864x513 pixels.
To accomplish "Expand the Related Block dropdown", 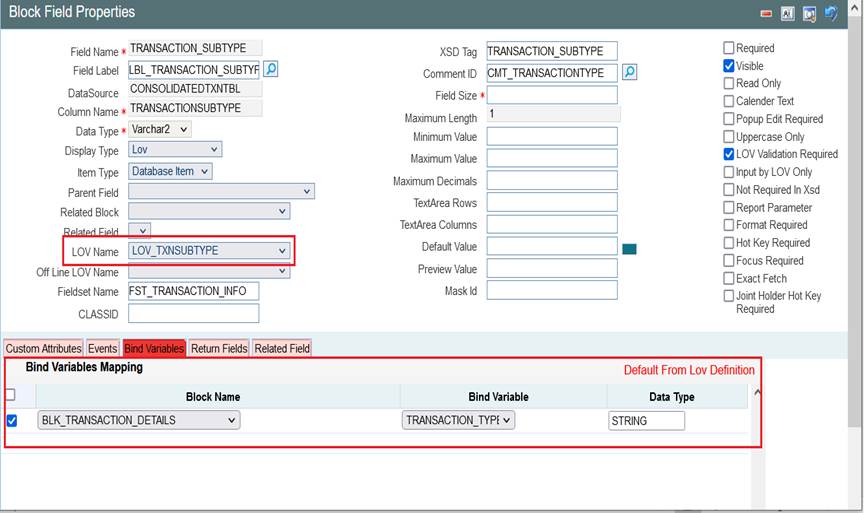I will 209,211.
